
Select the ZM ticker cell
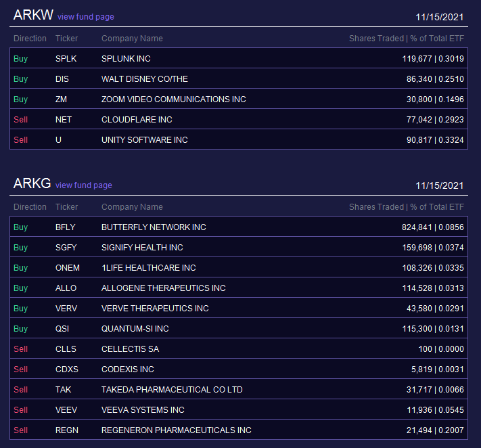(61, 99)
